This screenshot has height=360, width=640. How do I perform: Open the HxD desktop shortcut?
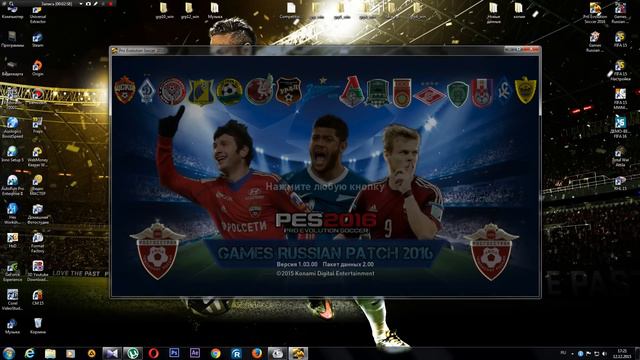[12, 240]
